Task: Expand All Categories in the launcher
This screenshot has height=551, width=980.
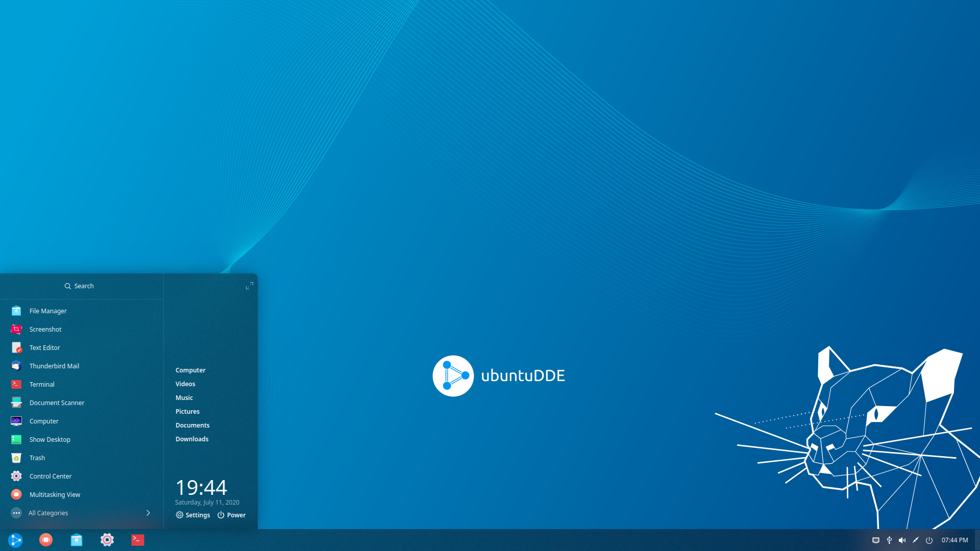Action: (82, 513)
